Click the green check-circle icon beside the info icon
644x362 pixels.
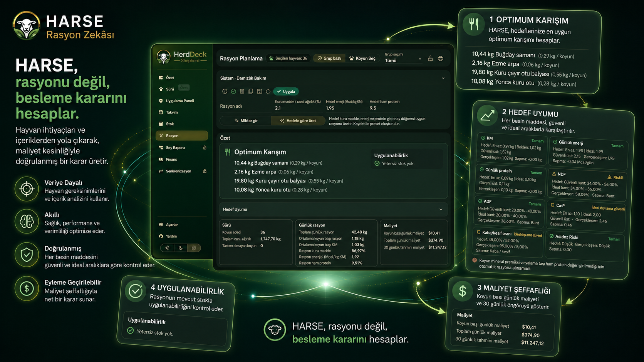233,92
